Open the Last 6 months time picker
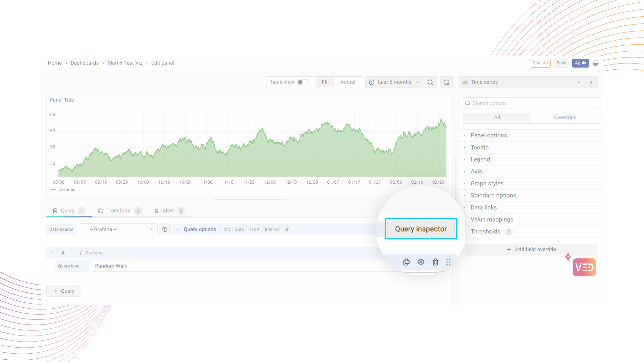 click(394, 82)
